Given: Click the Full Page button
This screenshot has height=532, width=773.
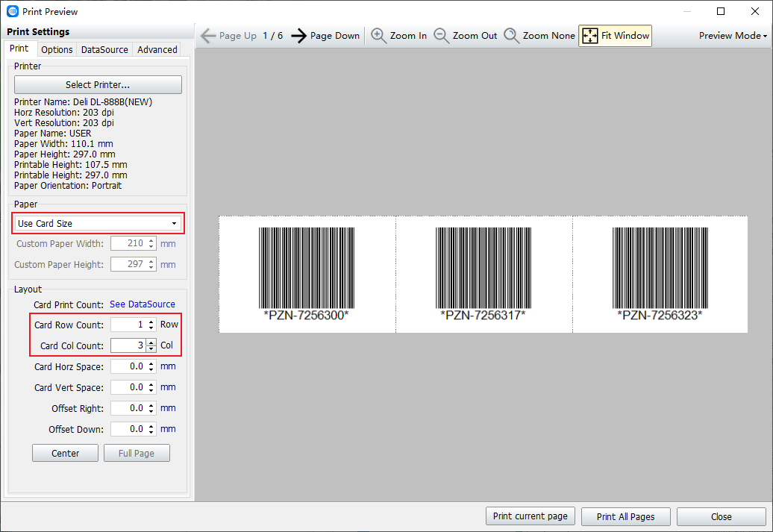Looking at the screenshot, I should pyautogui.click(x=137, y=453).
